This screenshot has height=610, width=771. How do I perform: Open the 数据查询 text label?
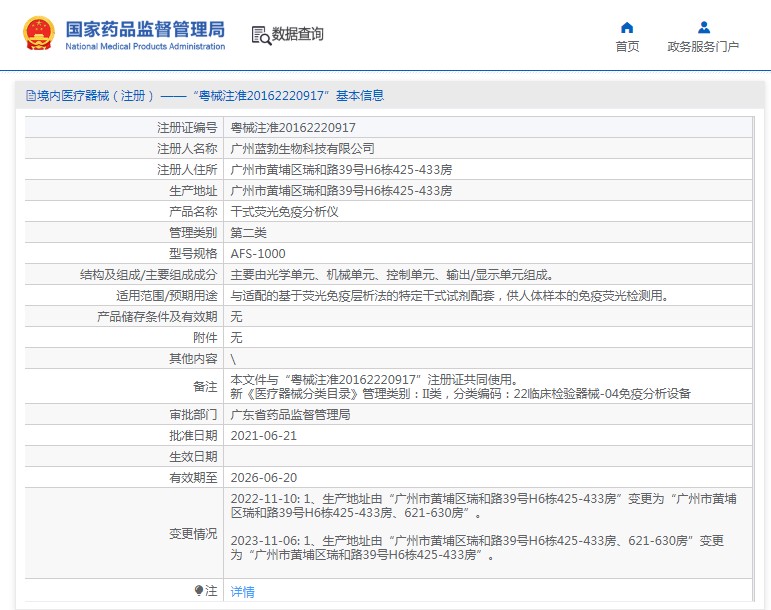pos(298,34)
